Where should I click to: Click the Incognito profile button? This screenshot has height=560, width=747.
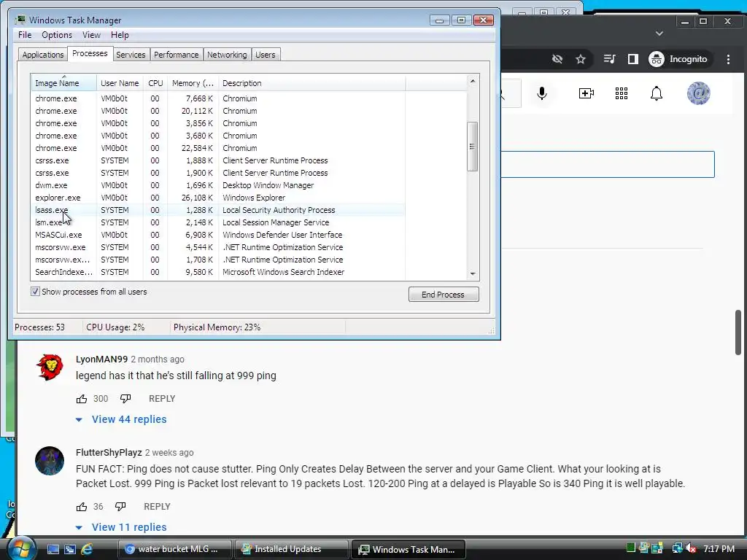[679, 59]
